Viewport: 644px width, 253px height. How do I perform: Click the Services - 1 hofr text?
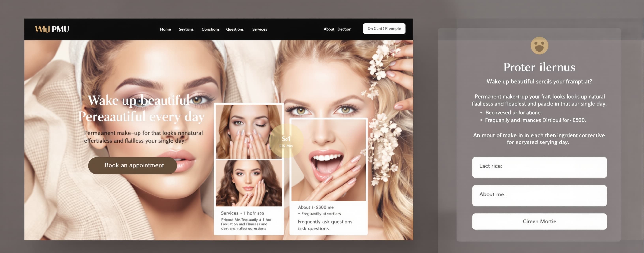242,213
